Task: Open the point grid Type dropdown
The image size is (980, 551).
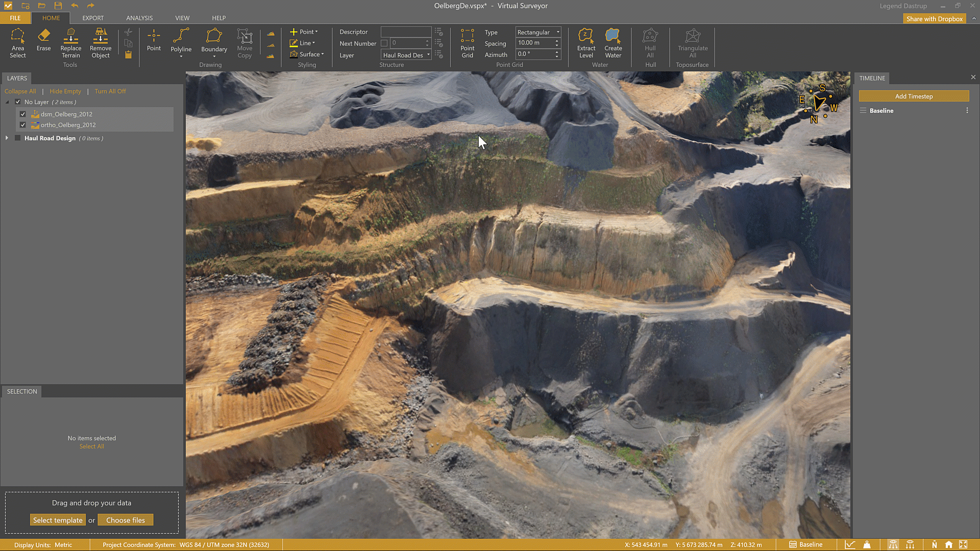Action: coord(538,32)
